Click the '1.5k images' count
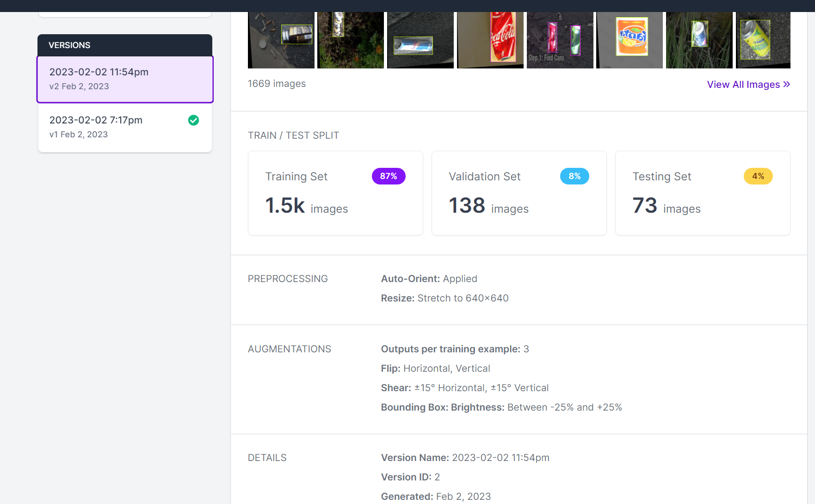Viewport: 815px width, 504px height. [x=307, y=206]
